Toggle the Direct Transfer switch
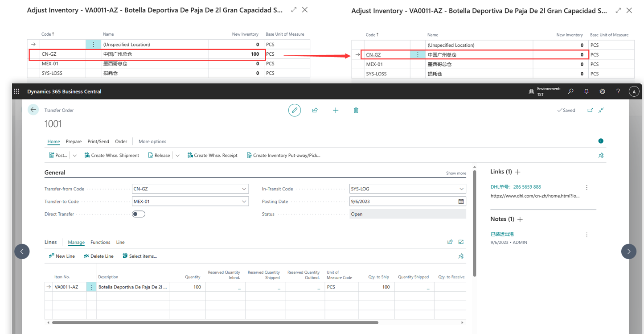 [x=139, y=214]
